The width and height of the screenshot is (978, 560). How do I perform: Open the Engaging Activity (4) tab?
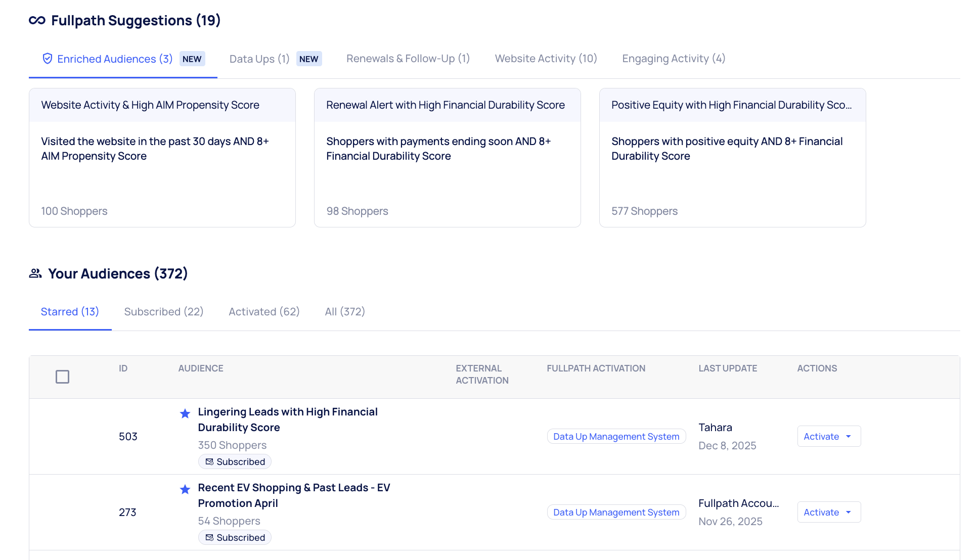pos(673,59)
